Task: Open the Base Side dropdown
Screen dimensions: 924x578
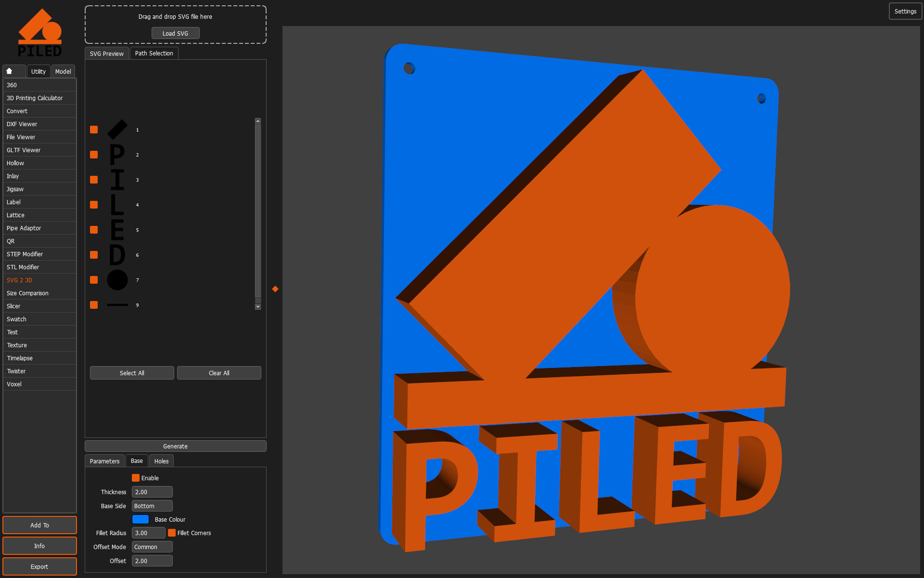Action: [x=152, y=506]
